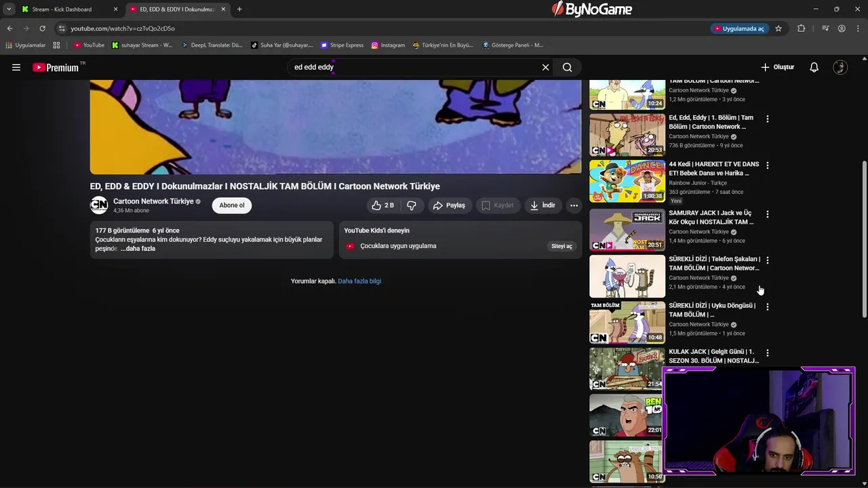Open 'Ed, Edd, Eddy 1. Bölüm' thumbnail
This screenshot has width=868, height=488.
tap(627, 135)
